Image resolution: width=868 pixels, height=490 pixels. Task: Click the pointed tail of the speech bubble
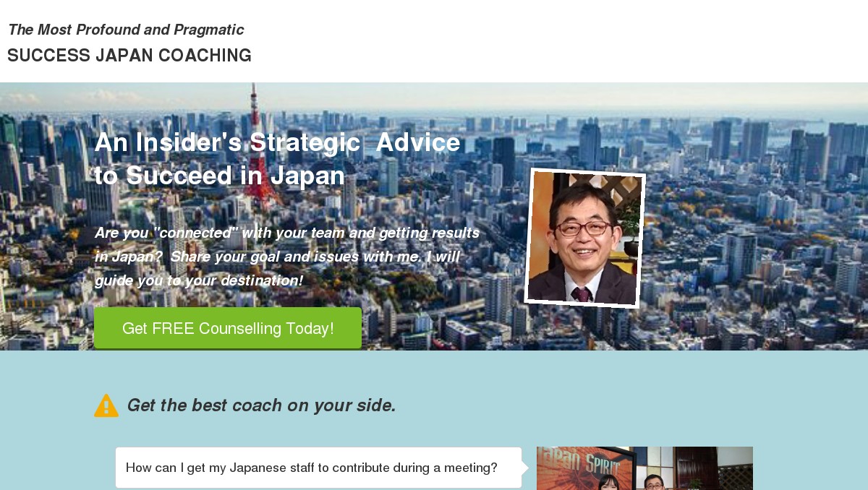point(526,468)
